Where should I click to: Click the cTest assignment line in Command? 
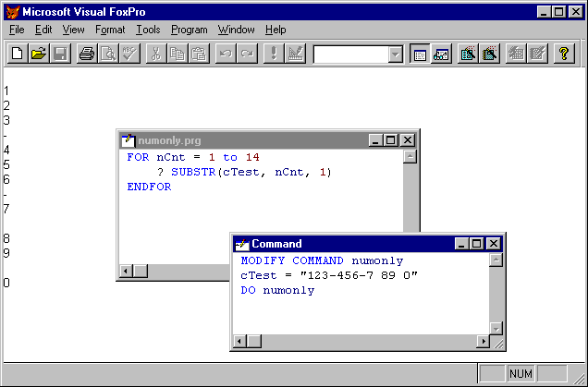tap(329, 276)
